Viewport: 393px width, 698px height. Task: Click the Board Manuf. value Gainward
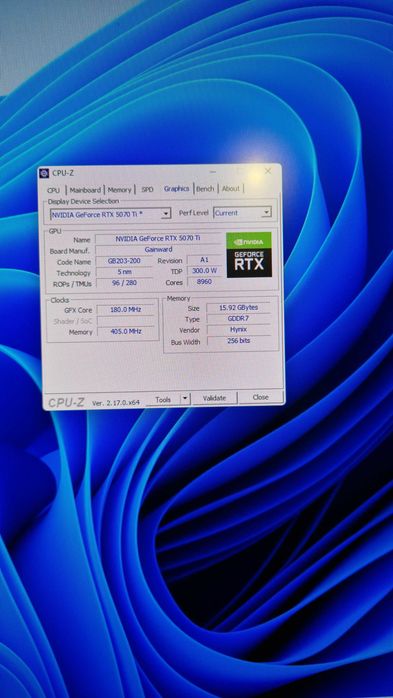click(158, 250)
